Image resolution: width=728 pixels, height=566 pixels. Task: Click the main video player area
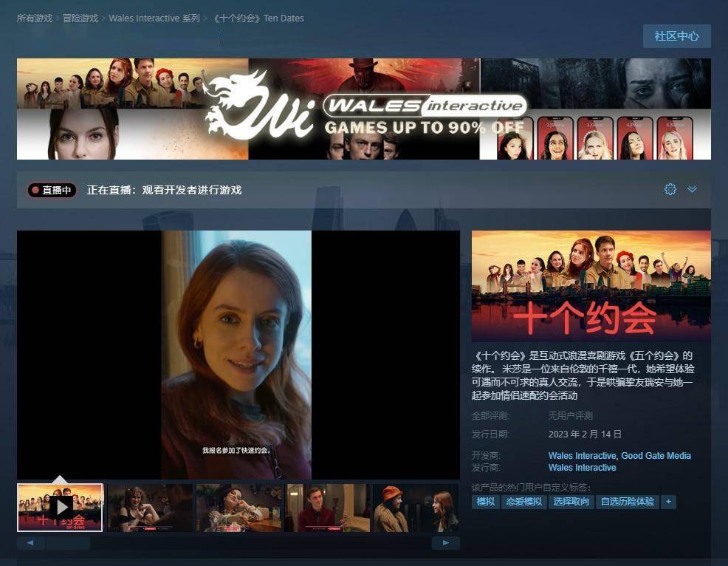coord(238,355)
